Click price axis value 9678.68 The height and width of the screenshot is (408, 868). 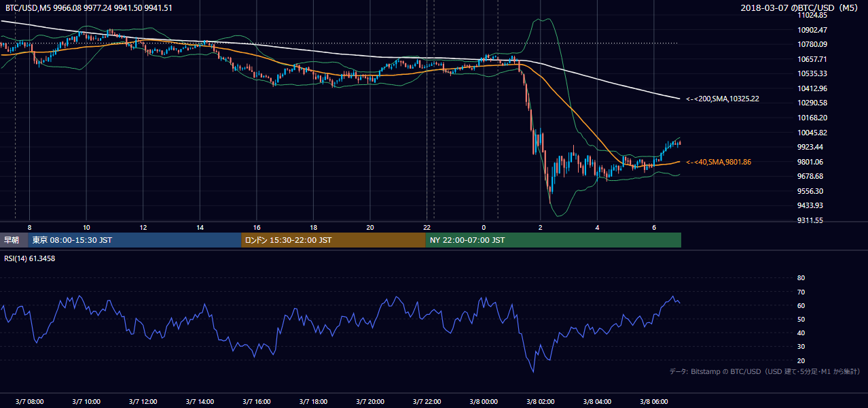pyautogui.click(x=810, y=176)
